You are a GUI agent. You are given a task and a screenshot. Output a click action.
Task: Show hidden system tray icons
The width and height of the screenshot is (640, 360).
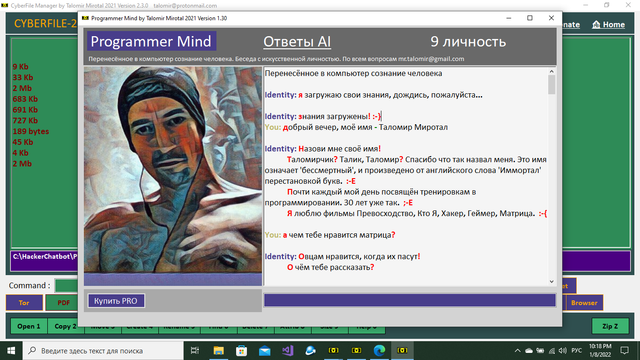pyautogui.click(x=517, y=351)
